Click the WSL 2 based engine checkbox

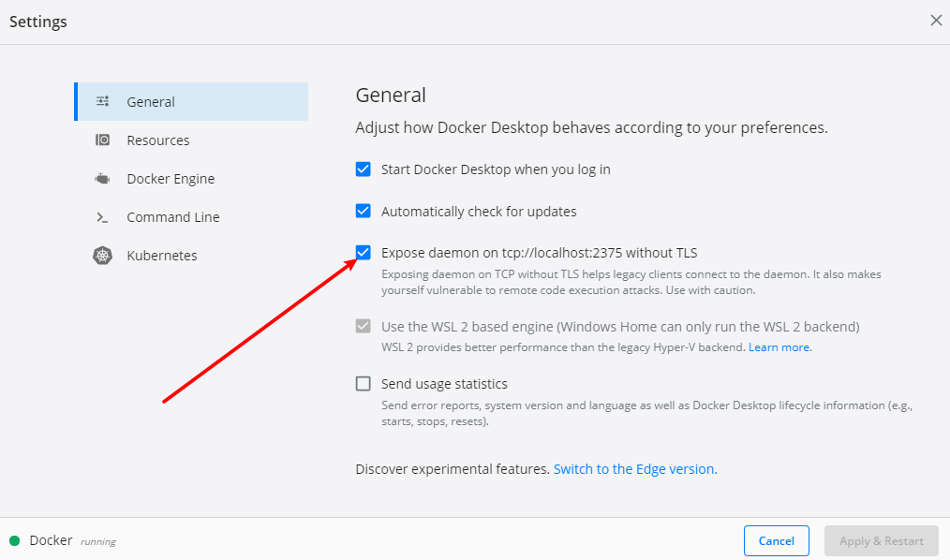pos(363,326)
